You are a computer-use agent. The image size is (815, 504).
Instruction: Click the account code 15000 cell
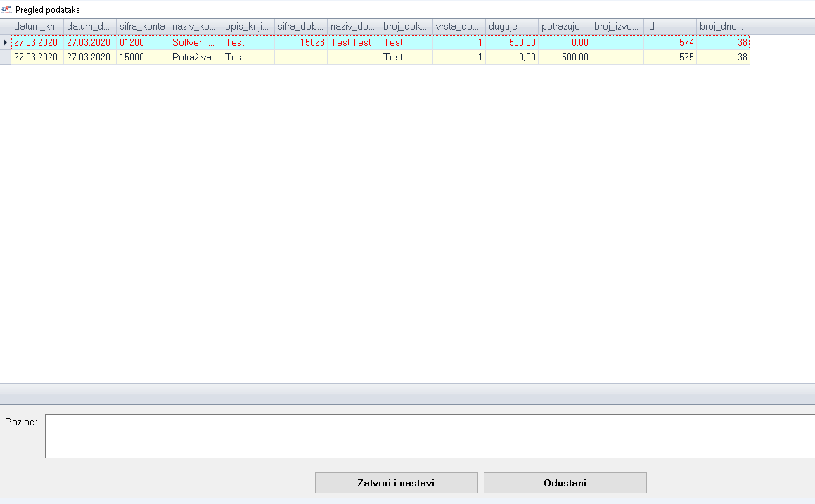pos(142,58)
